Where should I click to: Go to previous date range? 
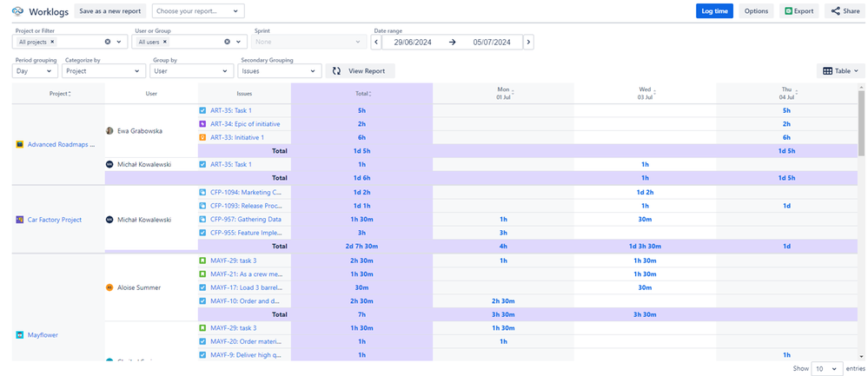point(376,42)
